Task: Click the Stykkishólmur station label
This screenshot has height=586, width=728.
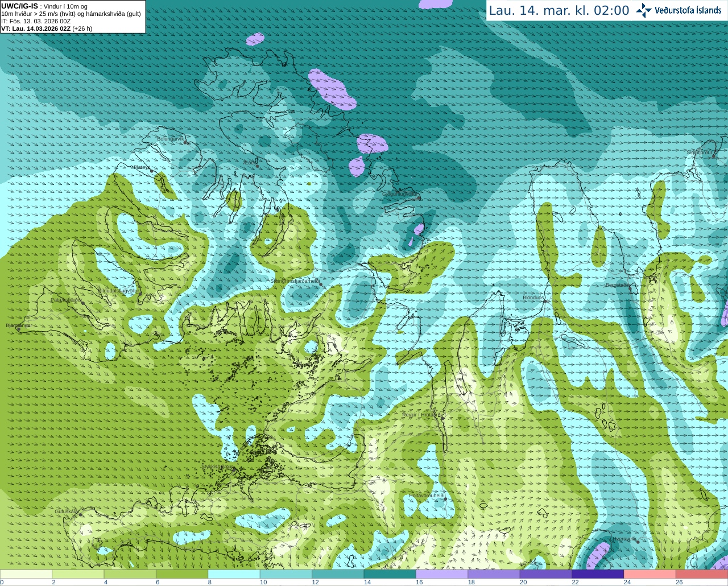Action: tap(218, 466)
